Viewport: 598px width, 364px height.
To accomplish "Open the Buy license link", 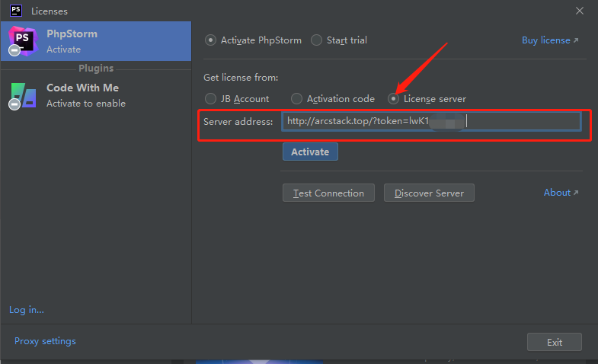I will coord(550,40).
